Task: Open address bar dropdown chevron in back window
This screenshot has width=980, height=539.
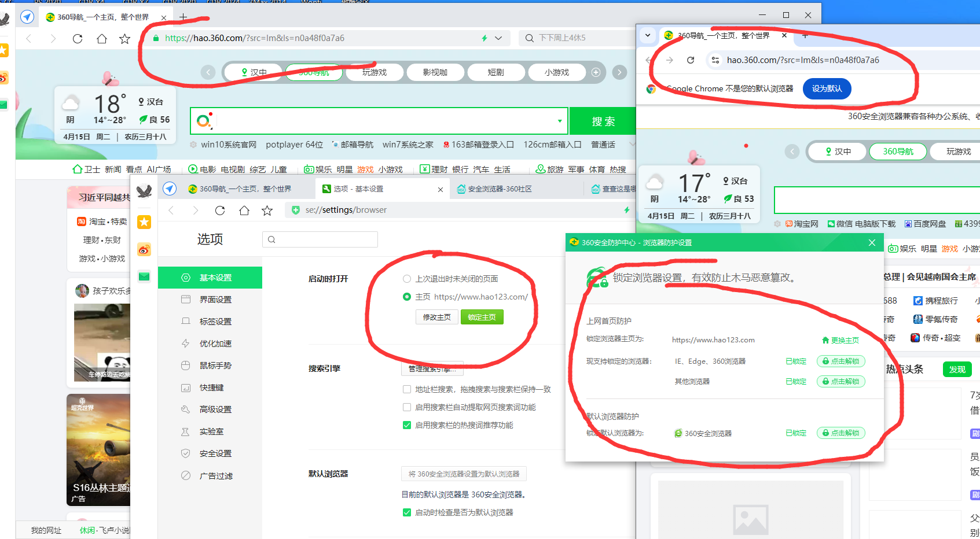Action: (498, 38)
